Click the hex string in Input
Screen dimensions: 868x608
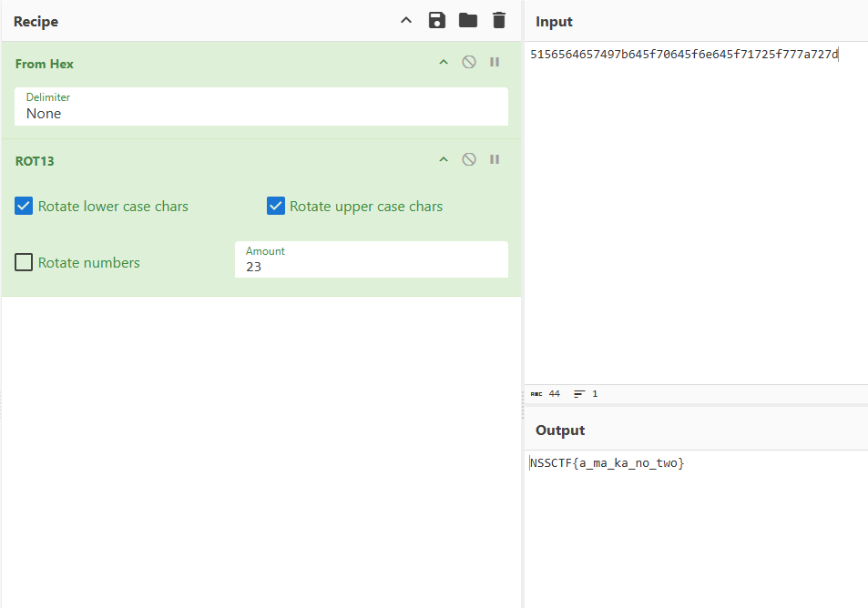[683, 55]
